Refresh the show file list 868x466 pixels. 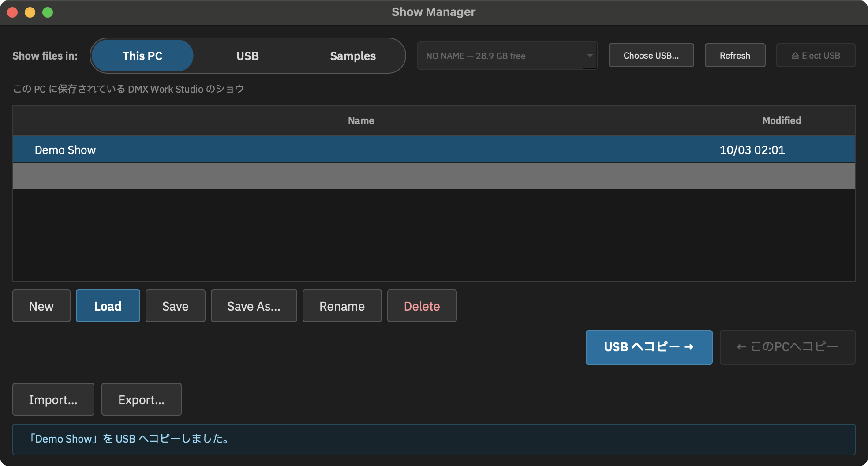tap(735, 55)
